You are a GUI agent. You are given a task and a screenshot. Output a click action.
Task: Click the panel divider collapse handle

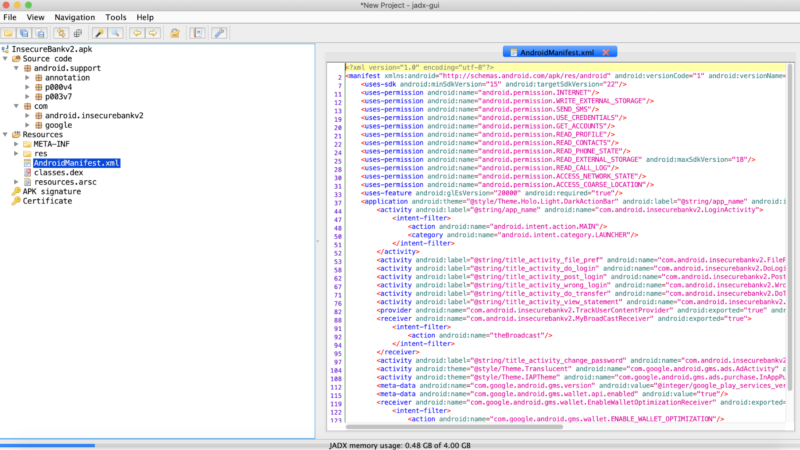[x=317, y=241]
